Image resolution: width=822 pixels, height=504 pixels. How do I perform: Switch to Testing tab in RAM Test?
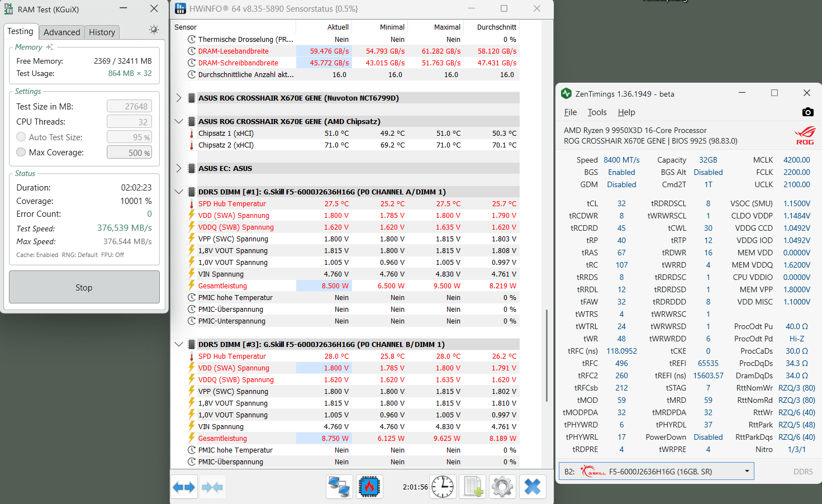(x=21, y=31)
